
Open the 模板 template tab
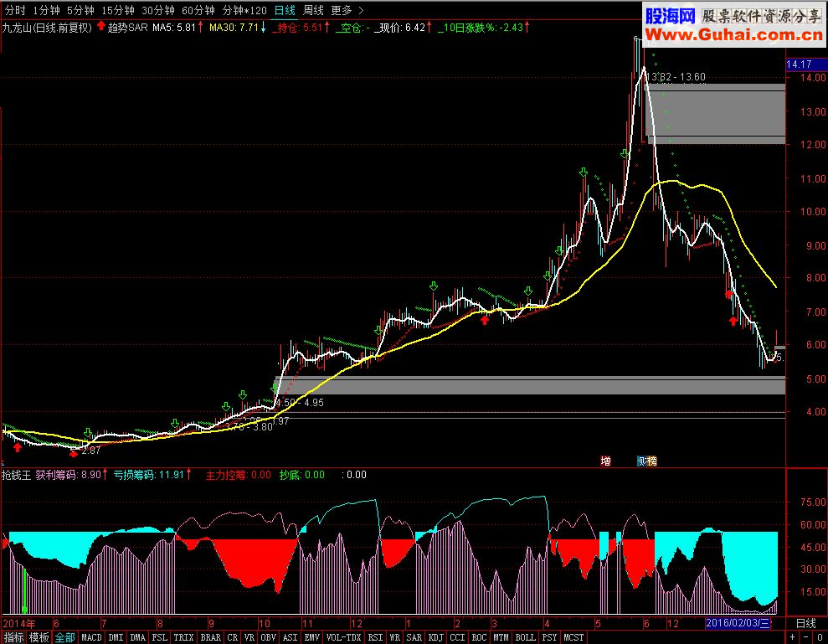[39, 637]
